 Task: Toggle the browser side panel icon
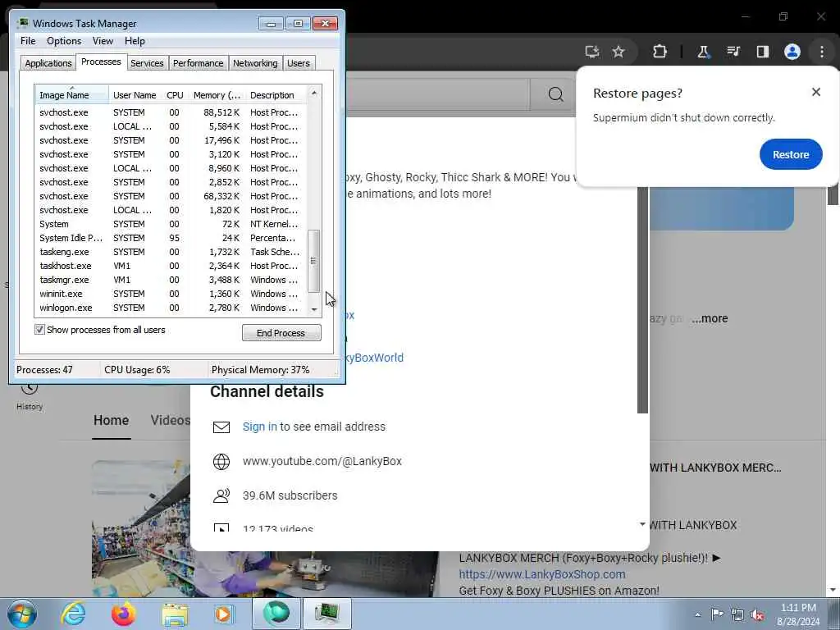[762, 52]
